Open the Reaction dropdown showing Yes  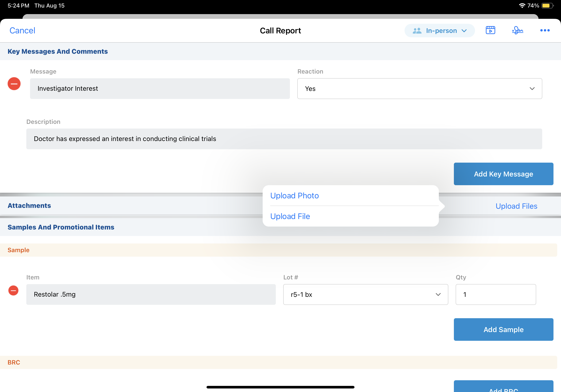tap(419, 88)
